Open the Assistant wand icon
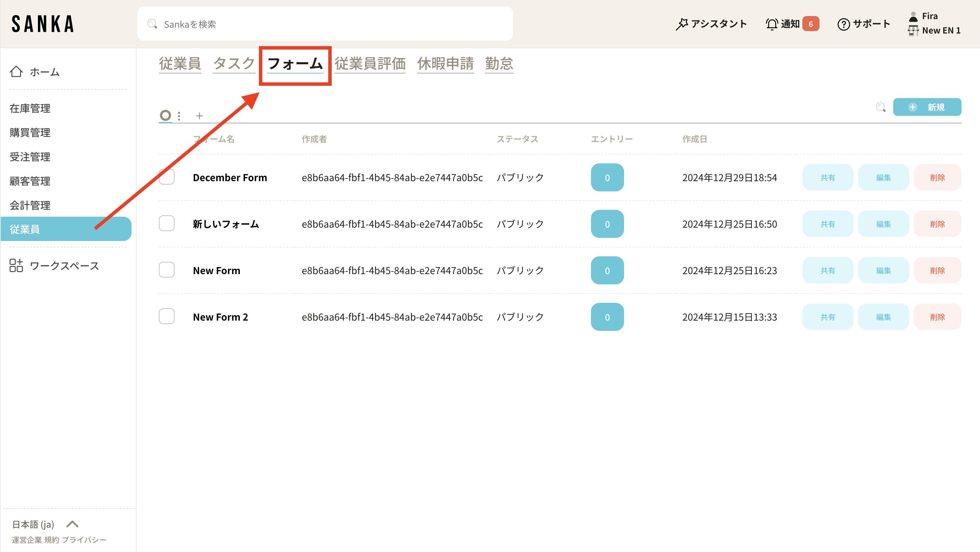Viewport: 980px width, 552px height. (681, 24)
